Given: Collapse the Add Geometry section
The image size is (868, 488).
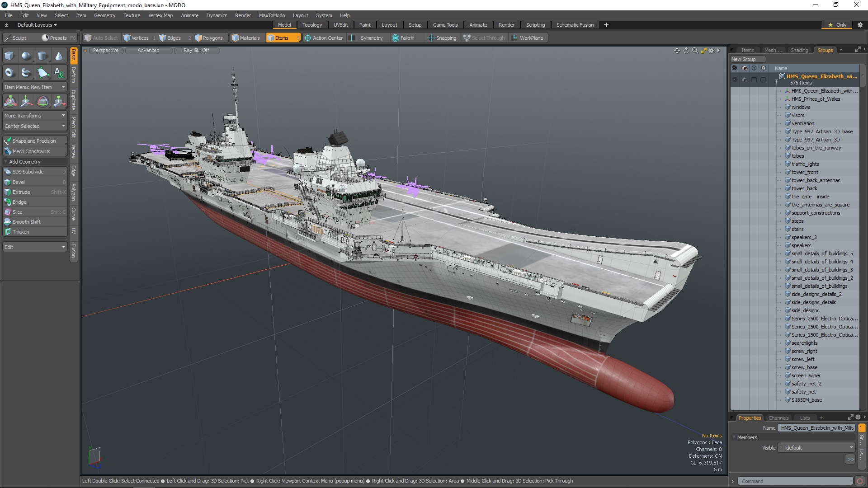Looking at the screenshot, I should coord(5,162).
